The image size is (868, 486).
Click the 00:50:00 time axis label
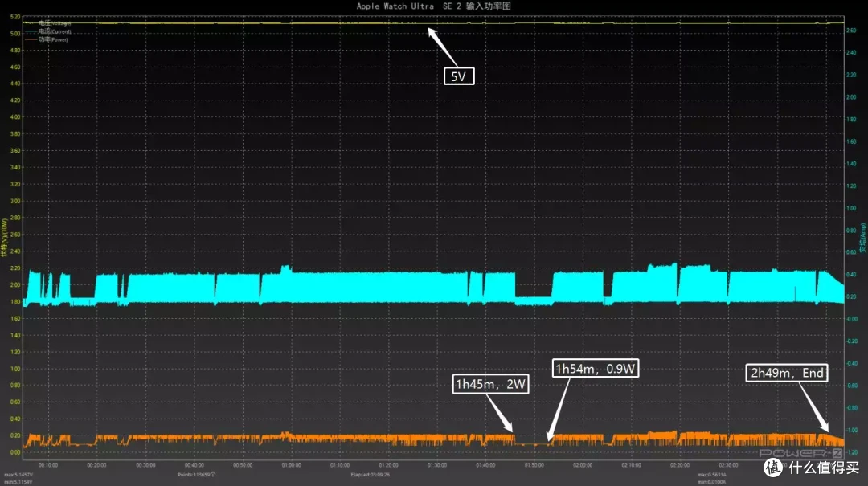click(243, 465)
